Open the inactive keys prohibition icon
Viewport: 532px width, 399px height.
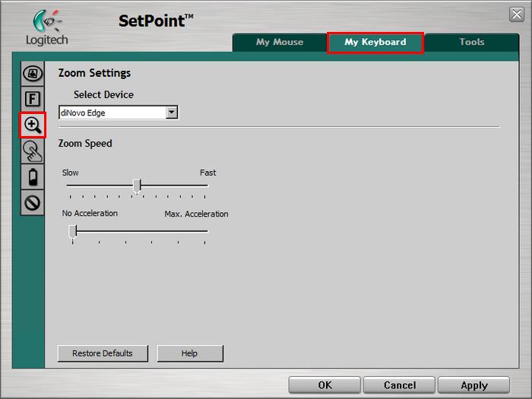click(x=33, y=203)
